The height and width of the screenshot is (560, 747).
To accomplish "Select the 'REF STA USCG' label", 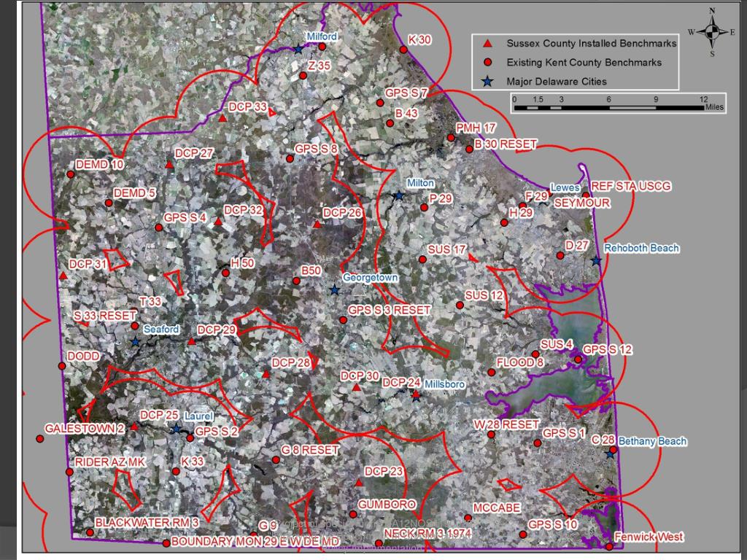I will click(631, 186).
